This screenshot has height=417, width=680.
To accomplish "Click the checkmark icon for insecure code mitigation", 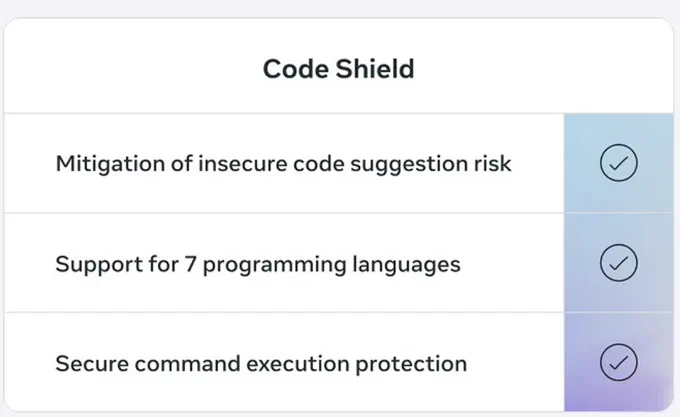I will click(618, 163).
